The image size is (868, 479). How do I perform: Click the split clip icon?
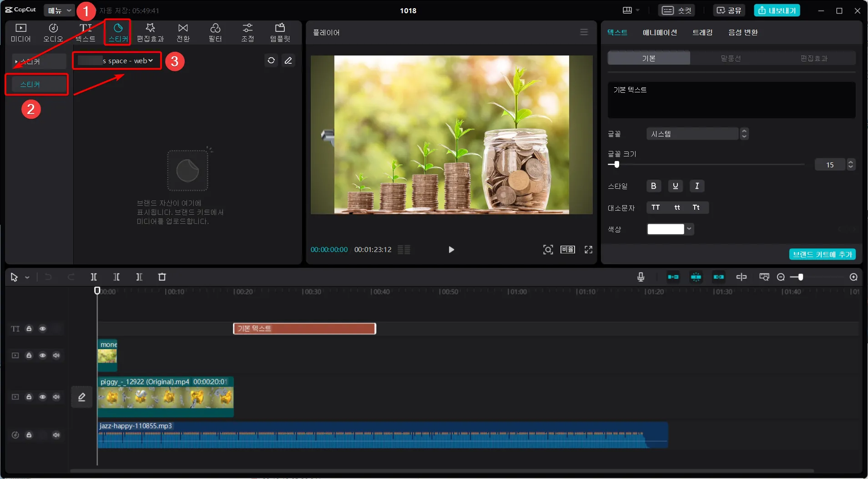pos(94,277)
